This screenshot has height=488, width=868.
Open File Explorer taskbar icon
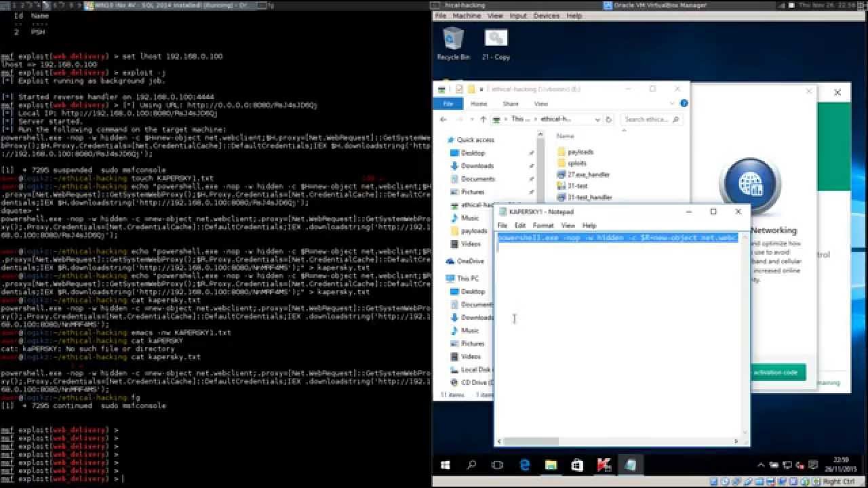tap(551, 466)
